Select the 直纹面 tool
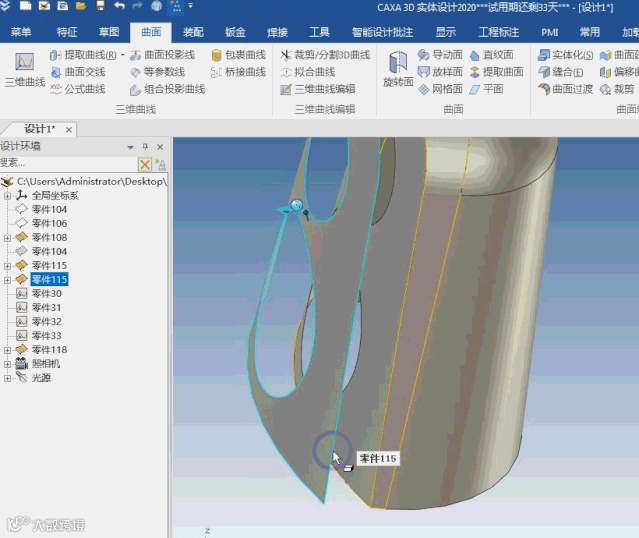This screenshot has height=538, width=639. coord(491,55)
